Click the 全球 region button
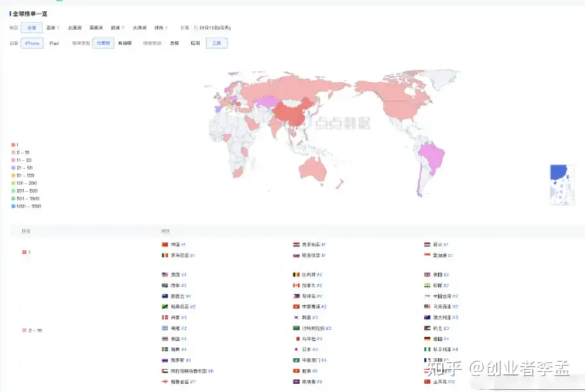The width and height of the screenshot is (585, 392). pyautogui.click(x=31, y=28)
